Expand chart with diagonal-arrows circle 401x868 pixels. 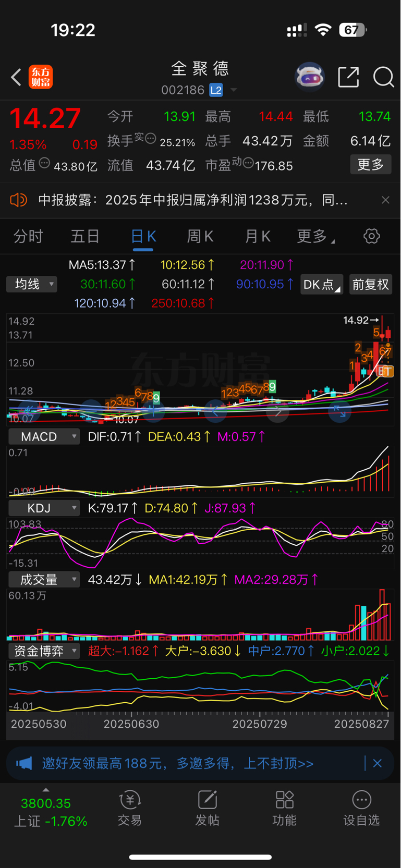pyautogui.click(x=339, y=411)
